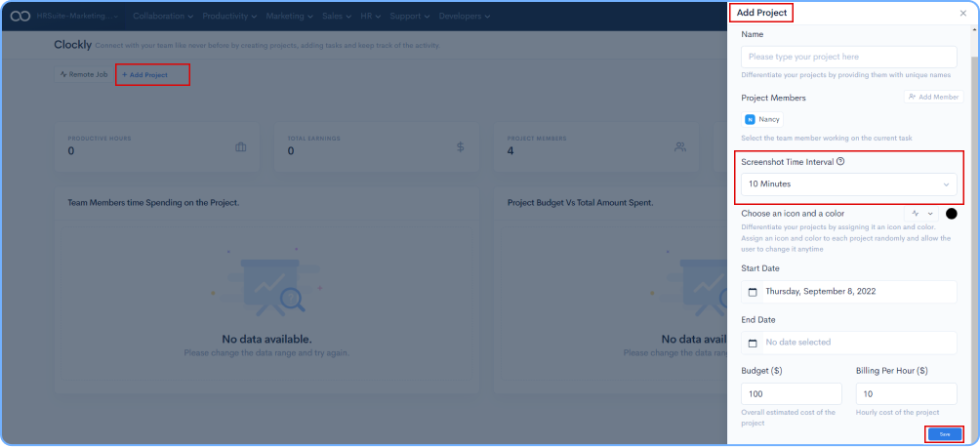
Task: Click the help icon beside Screenshot Time Interval
Action: tap(840, 161)
